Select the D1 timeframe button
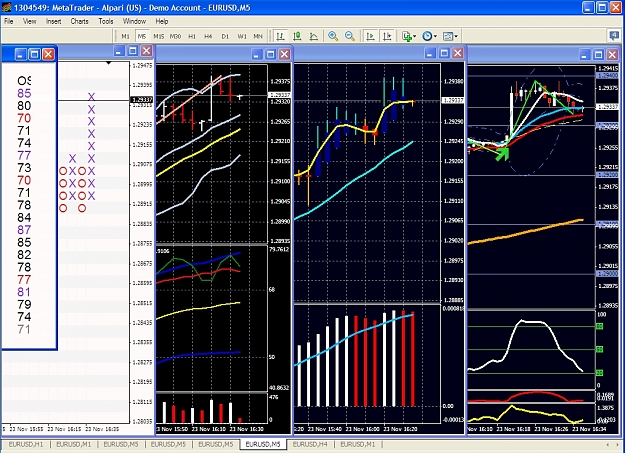Screen dimensions: 625x453 click(225, 36)
